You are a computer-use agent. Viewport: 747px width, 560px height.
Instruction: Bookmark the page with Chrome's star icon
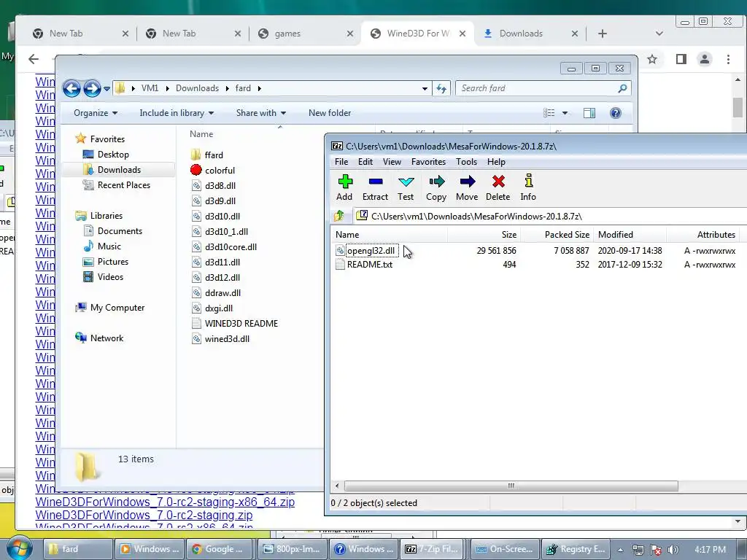coord(652,59)
